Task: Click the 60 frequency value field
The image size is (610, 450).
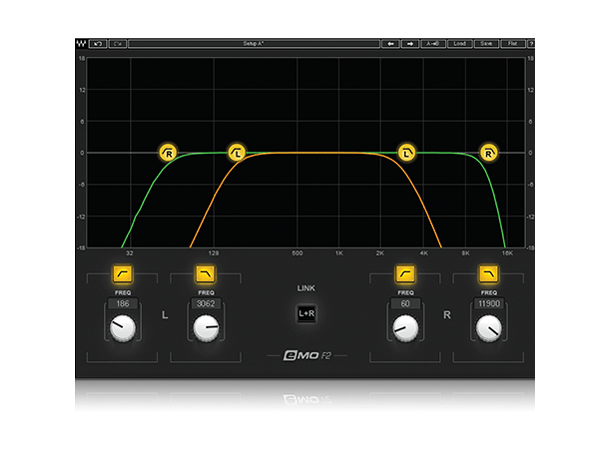Action: click(x=405, y=304)
